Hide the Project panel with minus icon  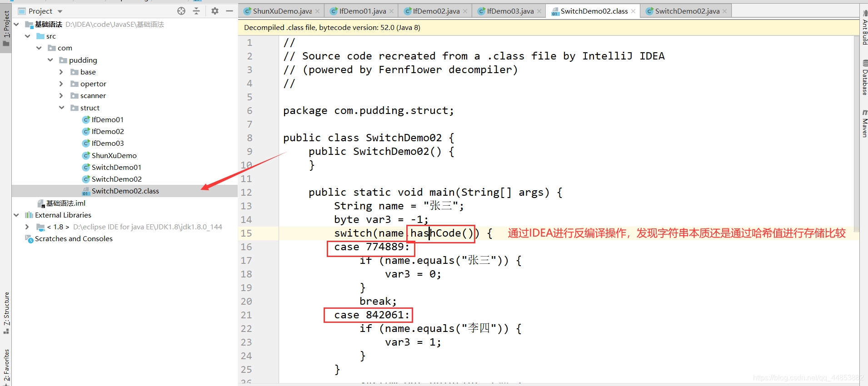click(229, 11)
